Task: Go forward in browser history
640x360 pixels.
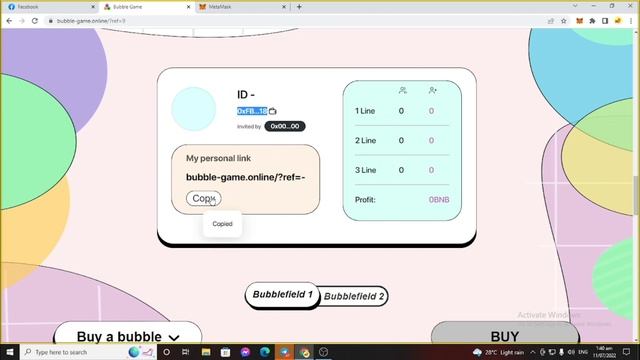Action: click(x=22, y=21)
